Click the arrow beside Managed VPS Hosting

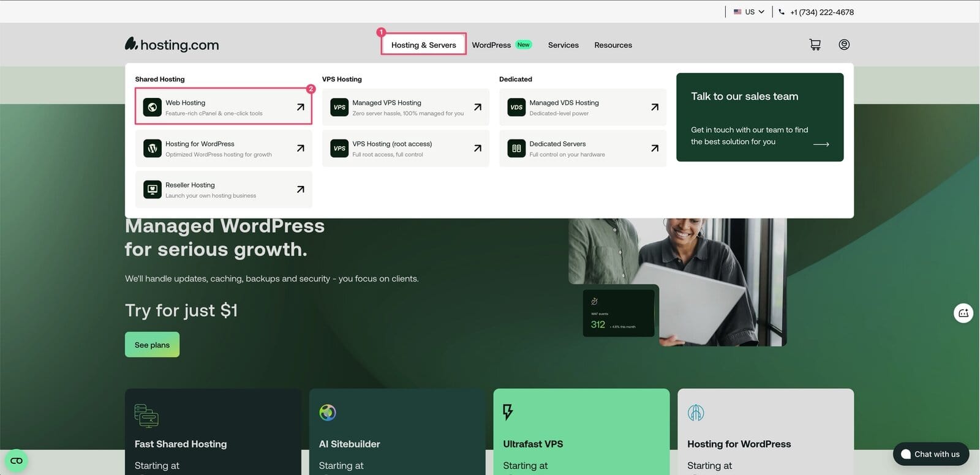(x=478, y=107)
